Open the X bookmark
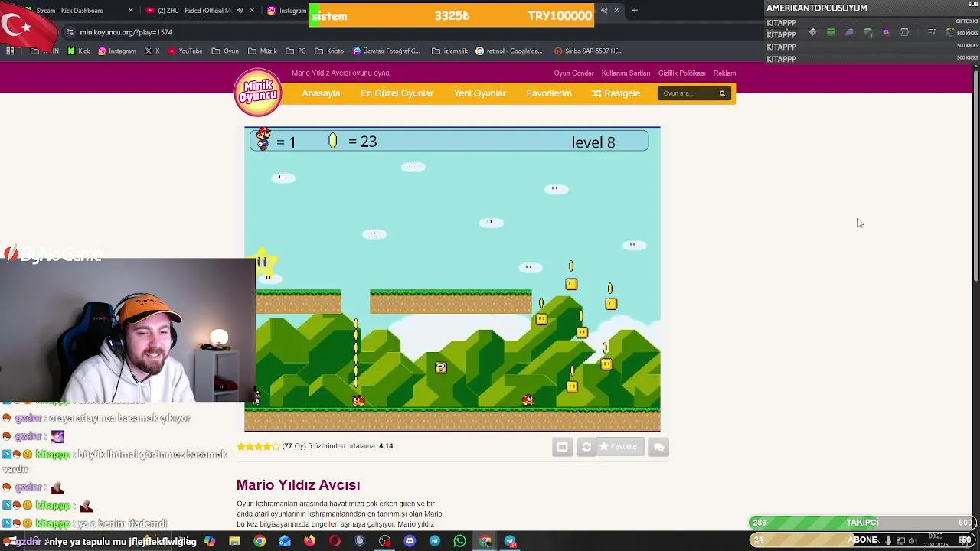Image resolution: width=980 pixels, height=551 pixels. click(x=152, y=51)
